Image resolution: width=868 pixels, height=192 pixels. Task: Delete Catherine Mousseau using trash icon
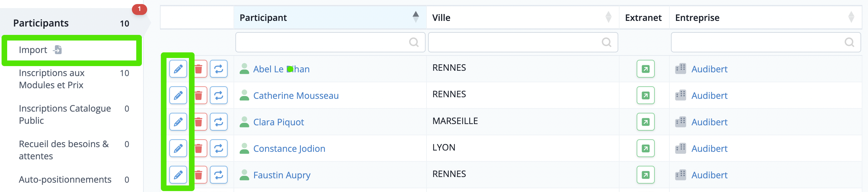(199, 96)
